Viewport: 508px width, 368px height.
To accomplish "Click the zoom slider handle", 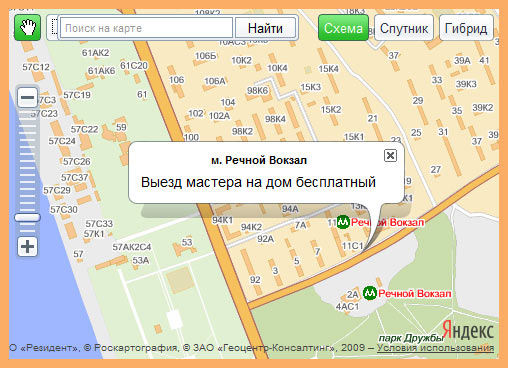I will (x=27, y=218).
